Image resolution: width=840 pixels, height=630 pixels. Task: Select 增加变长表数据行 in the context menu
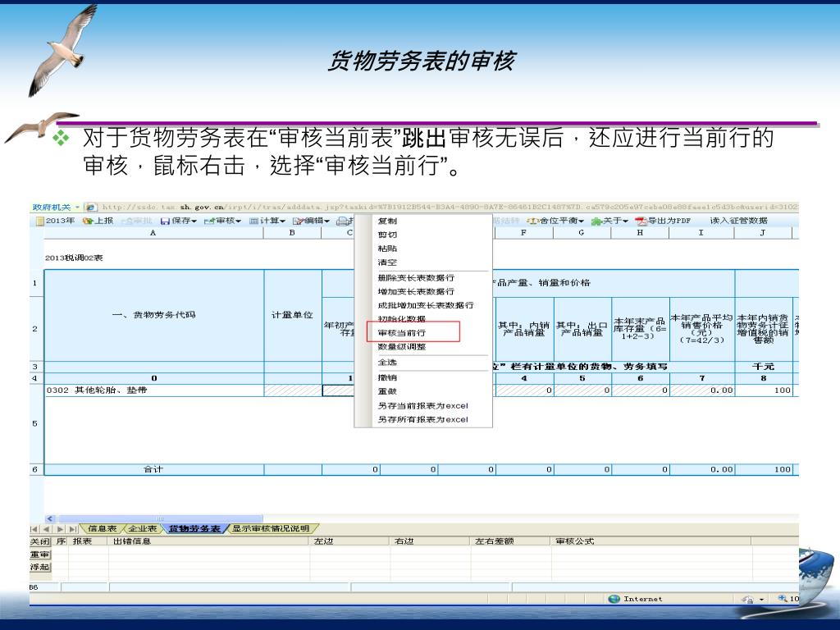(x=416, y=291)
